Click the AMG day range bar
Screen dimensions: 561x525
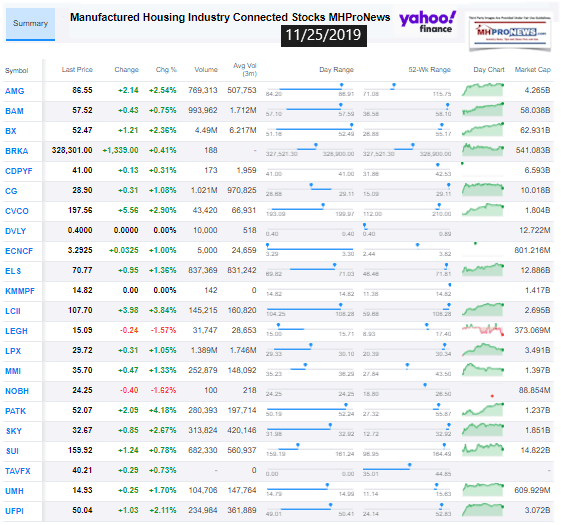coord(310,89)
